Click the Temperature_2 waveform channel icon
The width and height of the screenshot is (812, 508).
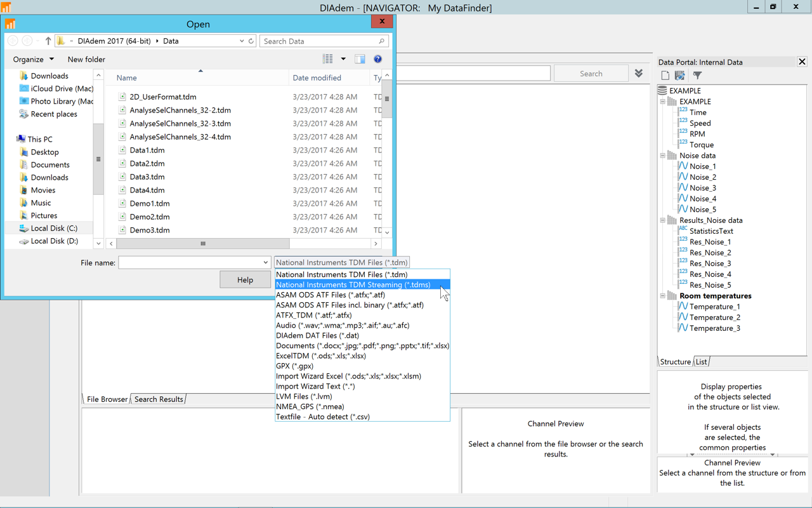click(683, 317)
